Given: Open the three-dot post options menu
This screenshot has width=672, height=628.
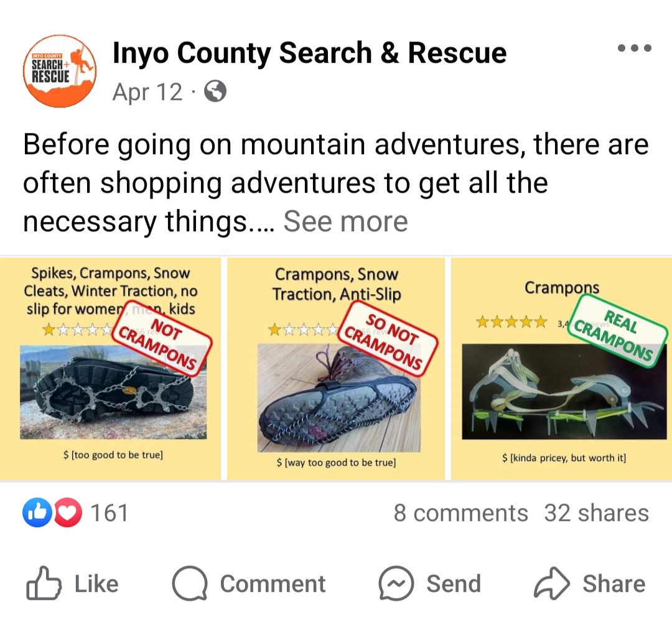Looking at the screenshot, I should pos(634,48).
